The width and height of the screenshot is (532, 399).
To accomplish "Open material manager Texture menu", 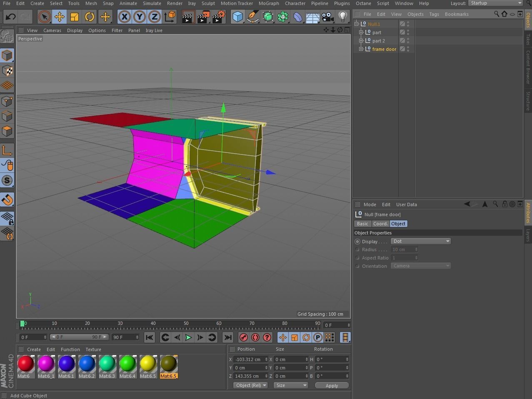I will click(x=93, y=349).
